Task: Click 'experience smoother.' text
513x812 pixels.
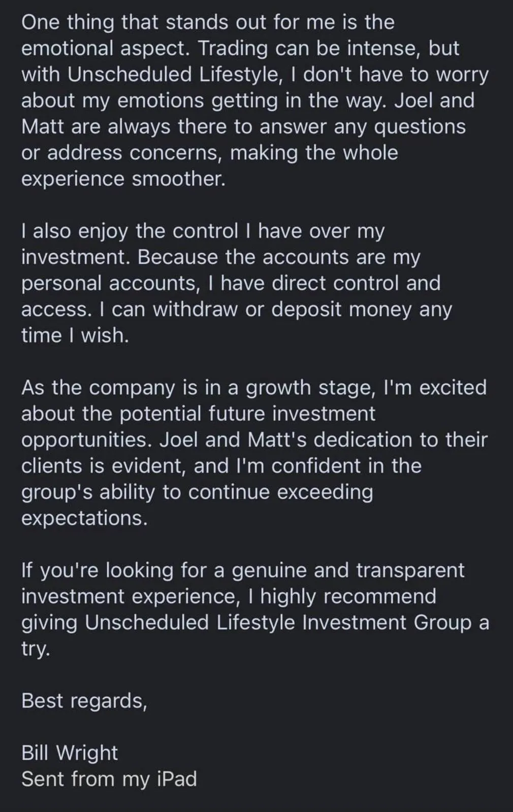Action: coord(123,179)
